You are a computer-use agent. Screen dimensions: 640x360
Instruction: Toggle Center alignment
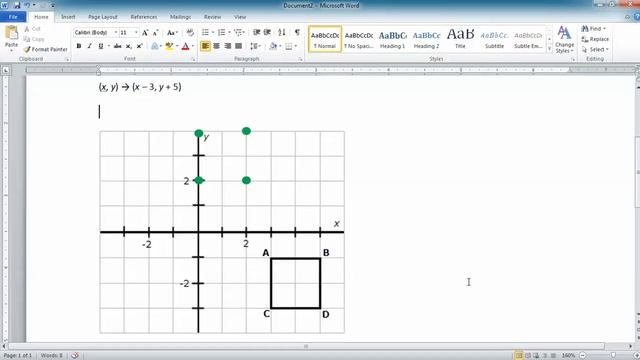coord(216,46)
